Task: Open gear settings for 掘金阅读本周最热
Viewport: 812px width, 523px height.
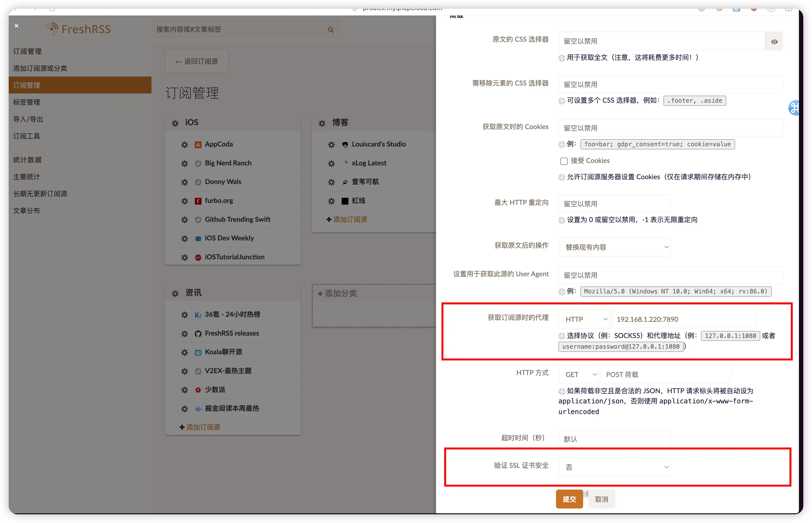Action: click(185, 409)
